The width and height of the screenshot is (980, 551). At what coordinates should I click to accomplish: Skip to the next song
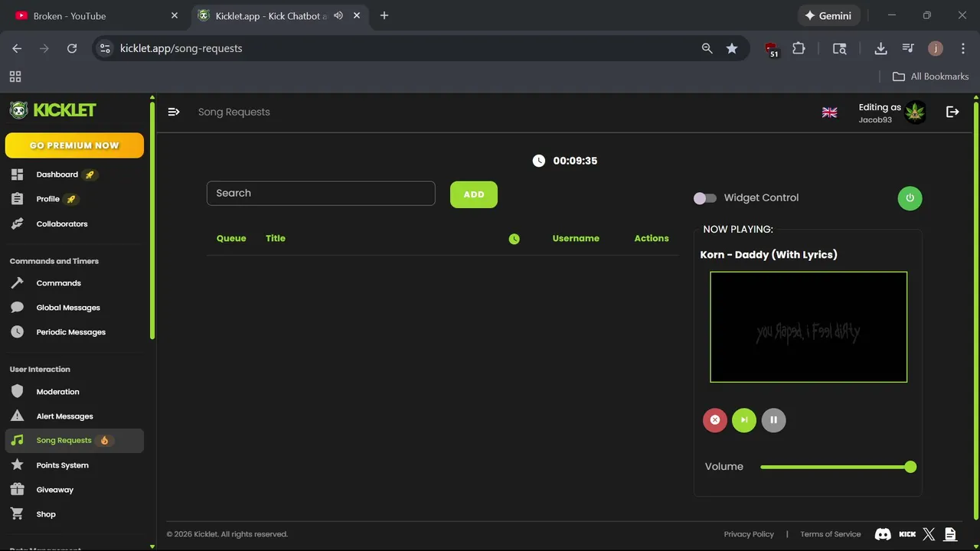pyautogui.click(x=744, y=420)
